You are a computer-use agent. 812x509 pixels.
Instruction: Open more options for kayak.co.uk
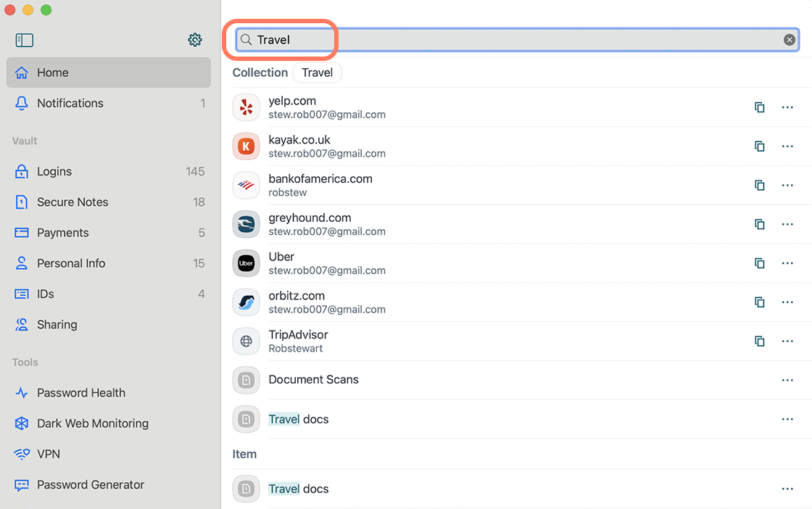point(787,146)
